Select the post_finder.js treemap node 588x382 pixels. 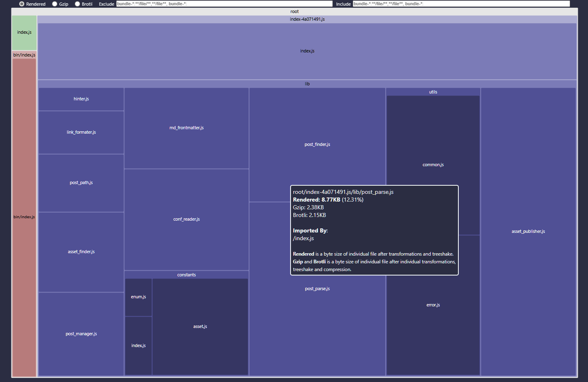317,144
